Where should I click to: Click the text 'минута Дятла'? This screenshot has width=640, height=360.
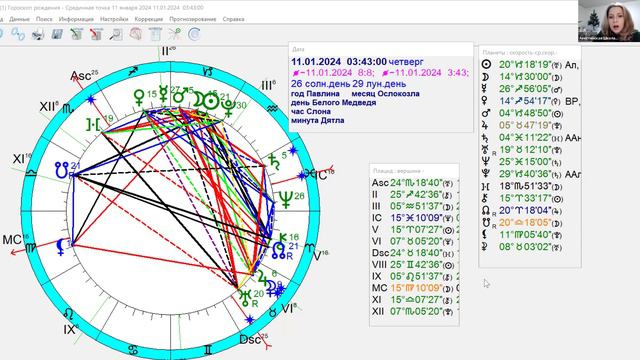[318, 120]
